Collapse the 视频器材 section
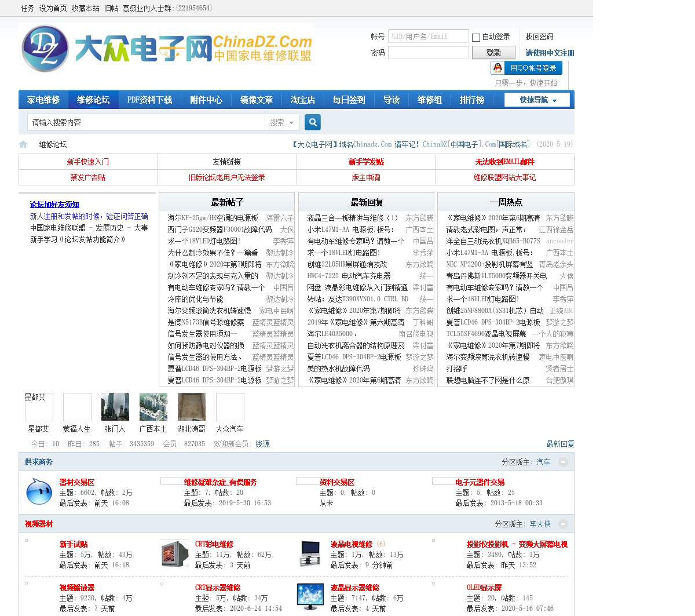 562,524
